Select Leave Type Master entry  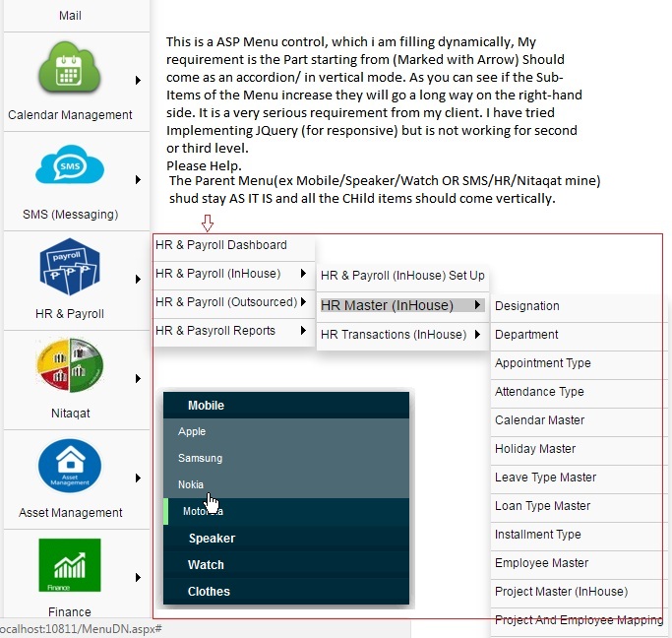tap(579, 478)
